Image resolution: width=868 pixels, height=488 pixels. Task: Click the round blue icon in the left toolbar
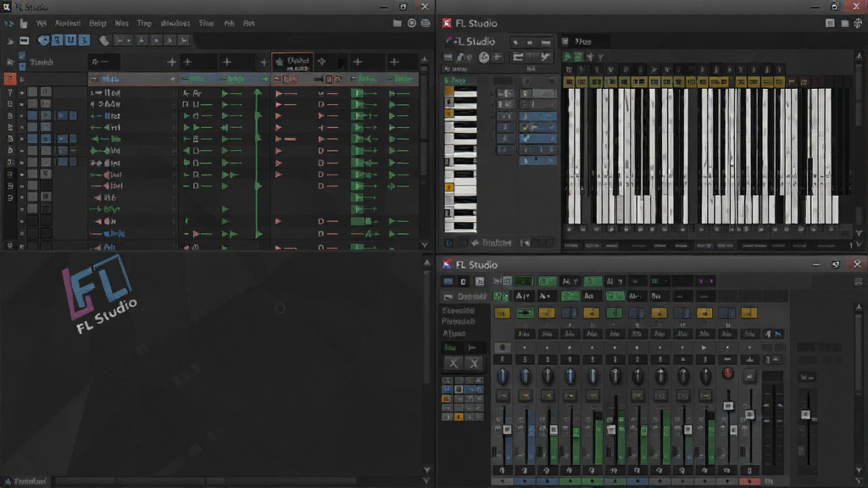(x=43, y=41)
